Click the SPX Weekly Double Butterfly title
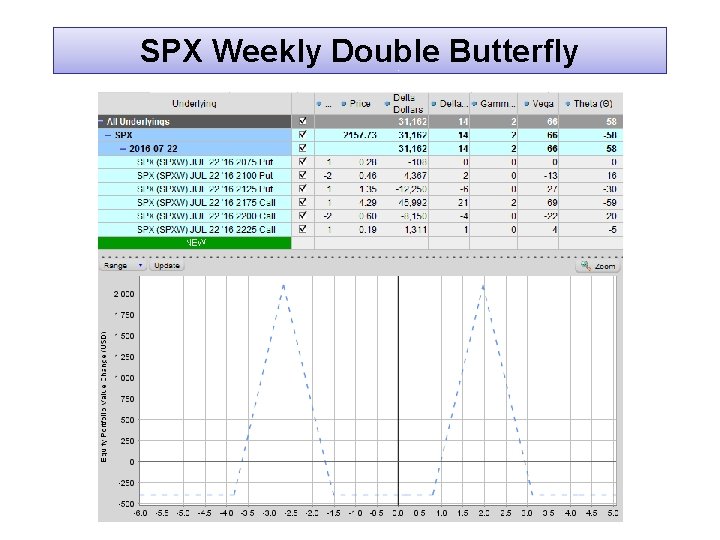The width and height of the screenshot is (720, 540). [359, 51]
